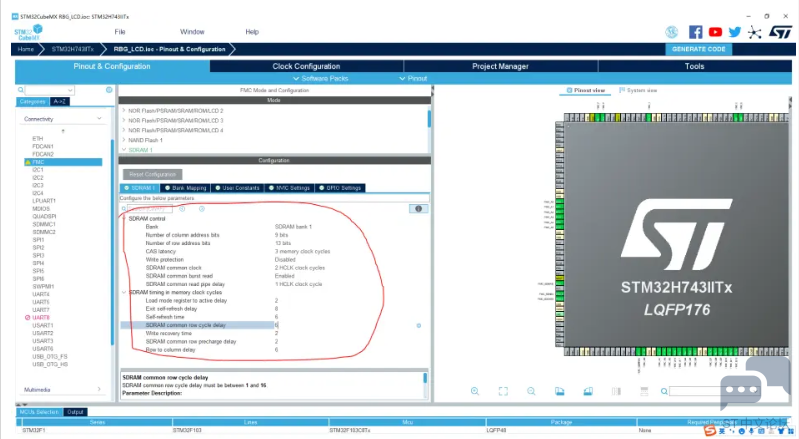Viewport: 799px width, 439px height.
Task: Expand NOR Flash/PSRAM/SRAM/ROM/LCD 3
Action: (x=123, y=120)
